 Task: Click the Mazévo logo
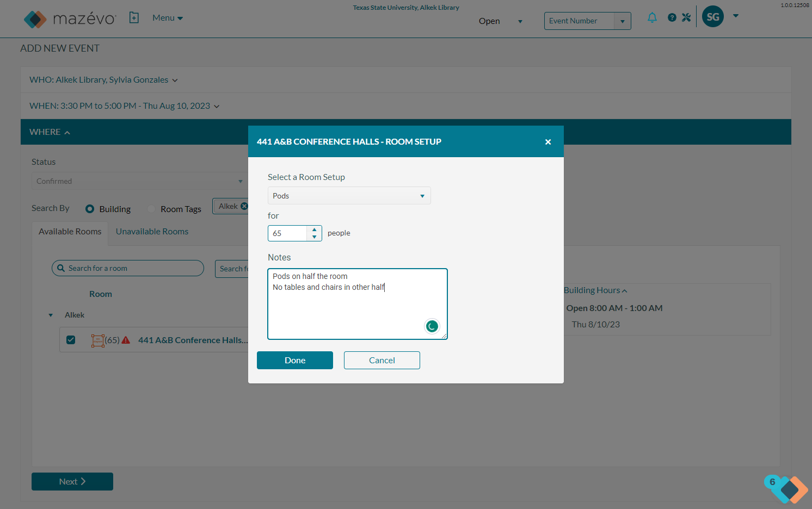70,19
